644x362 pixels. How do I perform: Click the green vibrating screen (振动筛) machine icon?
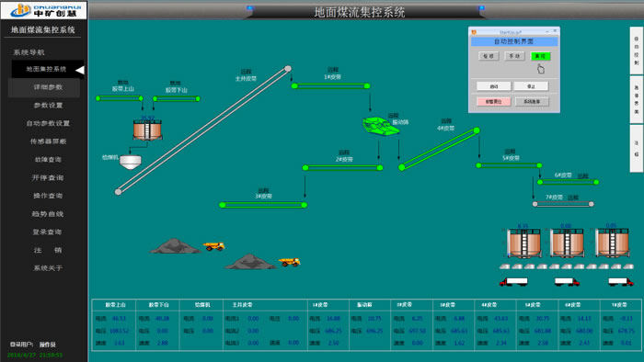click(380, 126)
